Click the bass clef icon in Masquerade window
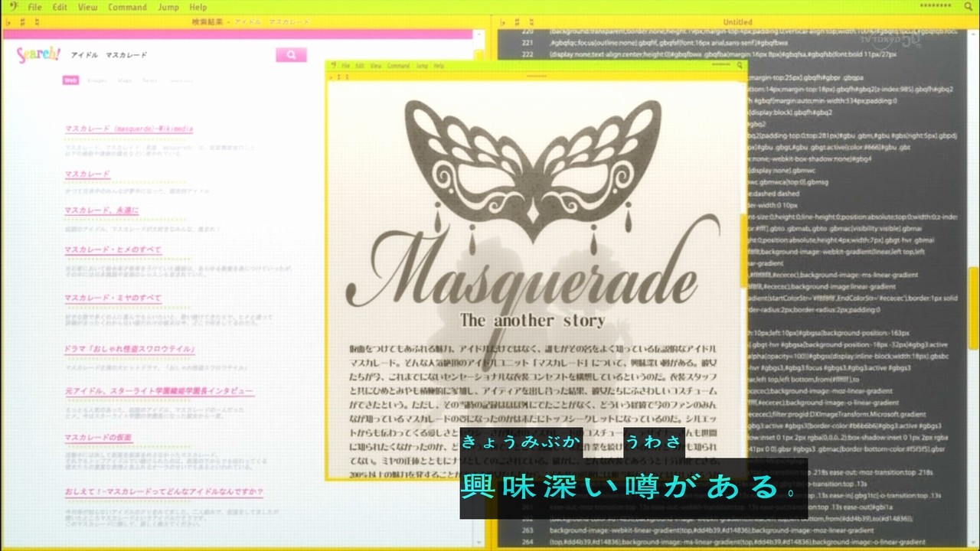This screenshot has height=551, width=980. click(334, 66)
